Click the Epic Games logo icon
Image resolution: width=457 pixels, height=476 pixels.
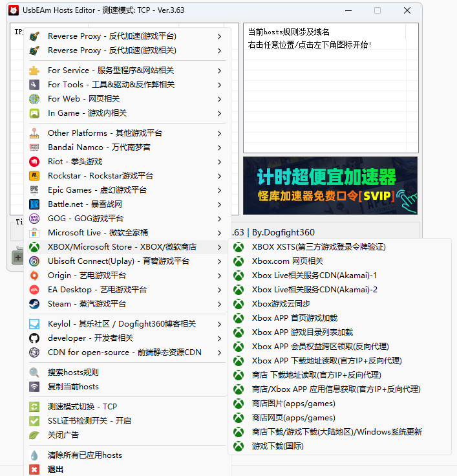click(34, 190)
